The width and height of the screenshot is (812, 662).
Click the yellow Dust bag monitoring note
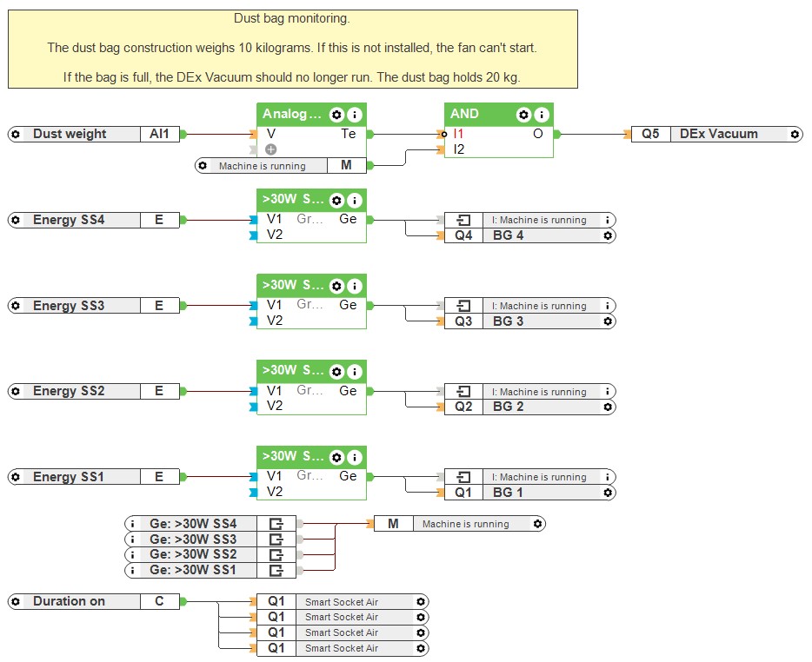(292, 49)
